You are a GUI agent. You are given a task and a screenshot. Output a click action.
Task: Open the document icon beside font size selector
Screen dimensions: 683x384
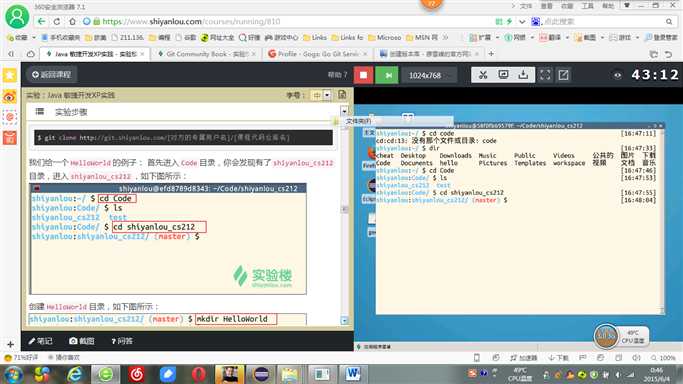(x=342, y=94)
